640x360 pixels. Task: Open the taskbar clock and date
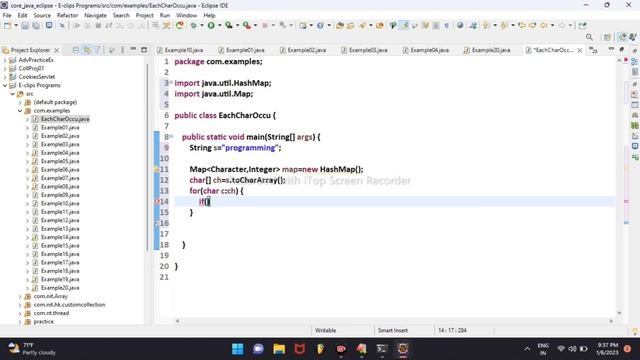click(607, 349)
